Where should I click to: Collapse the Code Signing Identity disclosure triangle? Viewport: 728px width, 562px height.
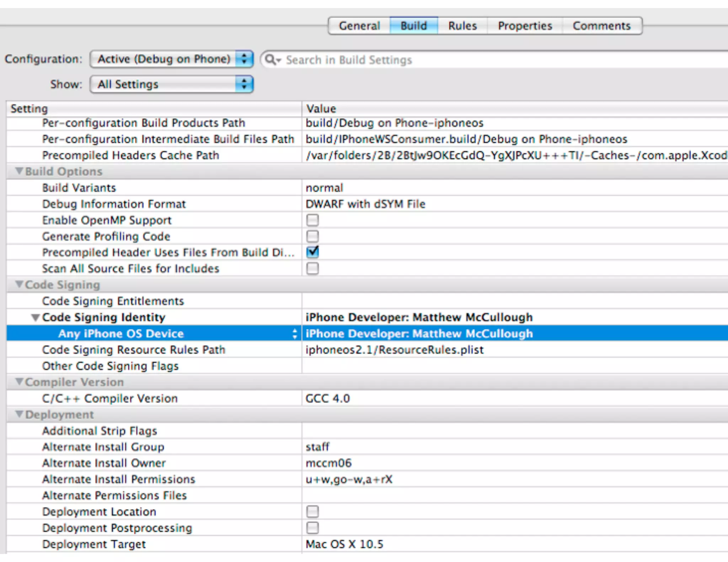(x=35, y=317)
